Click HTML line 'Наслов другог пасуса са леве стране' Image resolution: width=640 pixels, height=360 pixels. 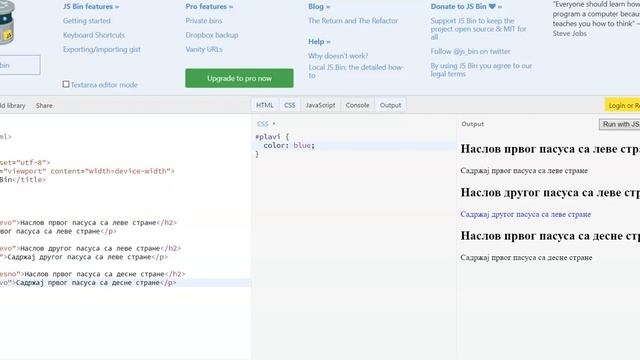click(x=91, y=248)
